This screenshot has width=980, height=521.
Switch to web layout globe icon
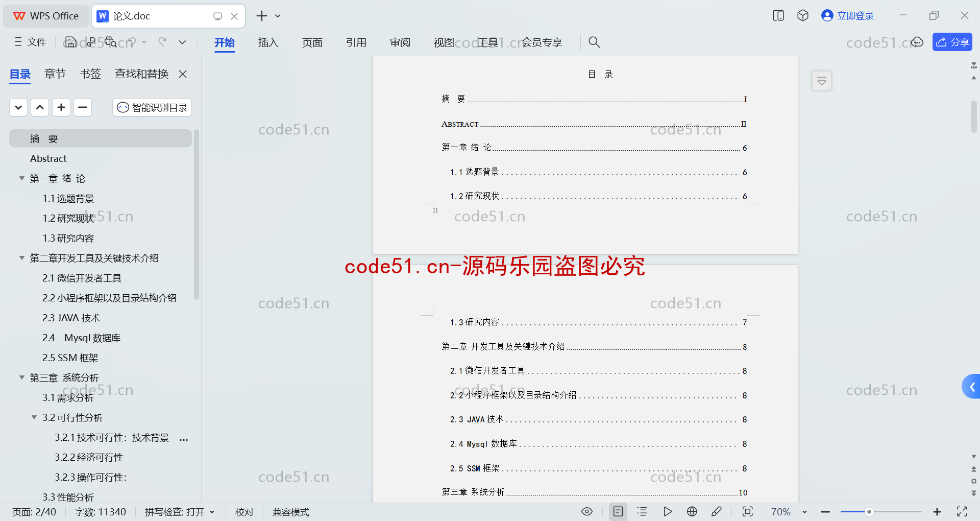(692, 511)
